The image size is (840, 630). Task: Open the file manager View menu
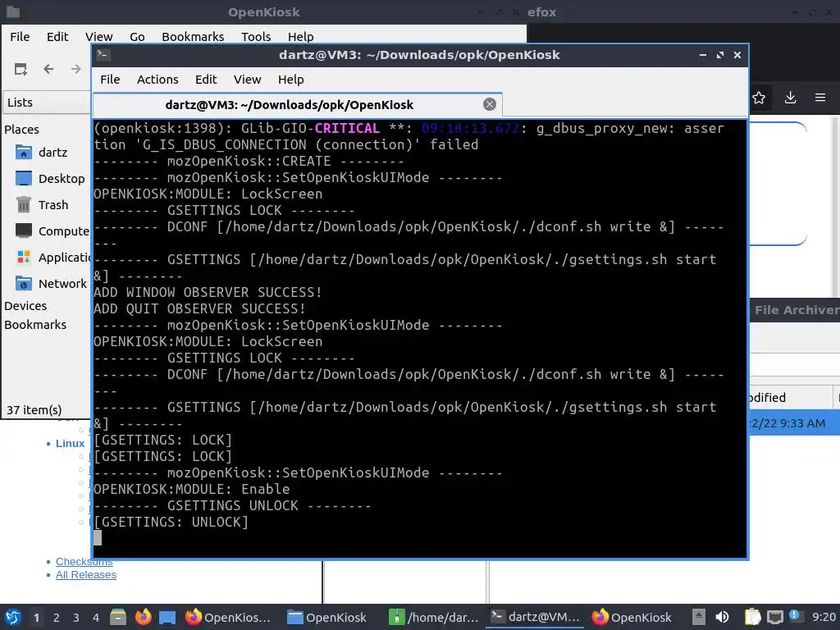[99, 36]
